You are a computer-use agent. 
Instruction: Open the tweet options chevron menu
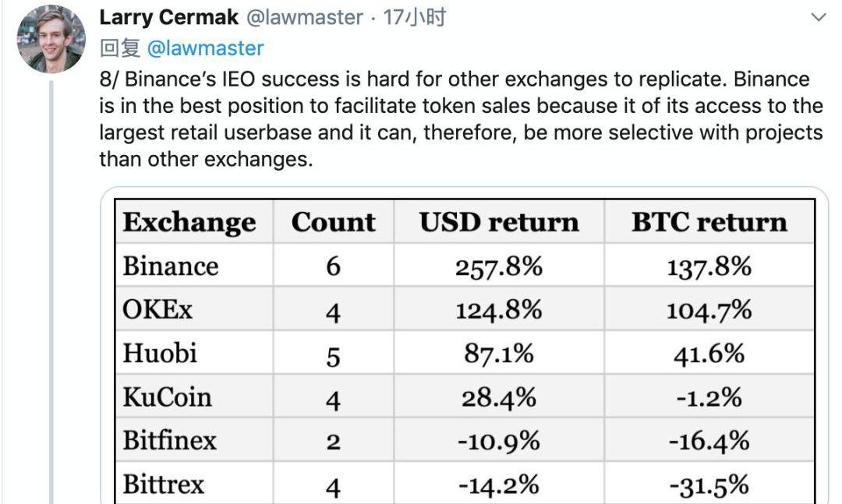818,17
